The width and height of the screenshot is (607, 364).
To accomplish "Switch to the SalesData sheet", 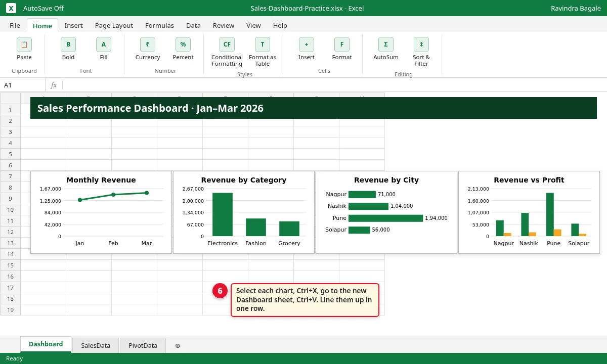I will 96,346.
